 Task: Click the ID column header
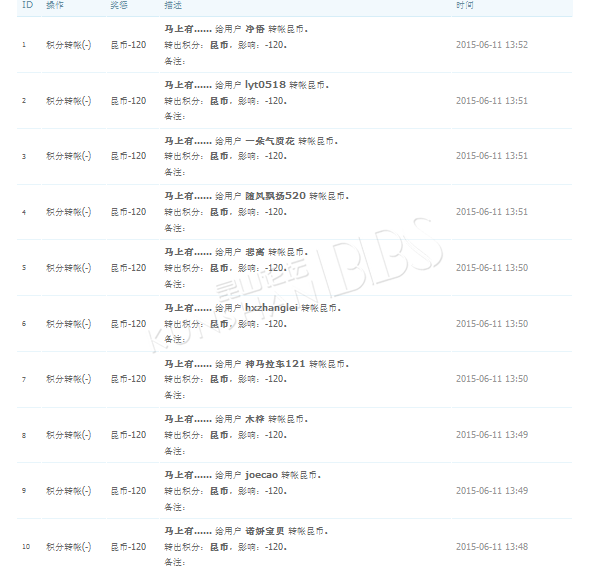point(27,5)
